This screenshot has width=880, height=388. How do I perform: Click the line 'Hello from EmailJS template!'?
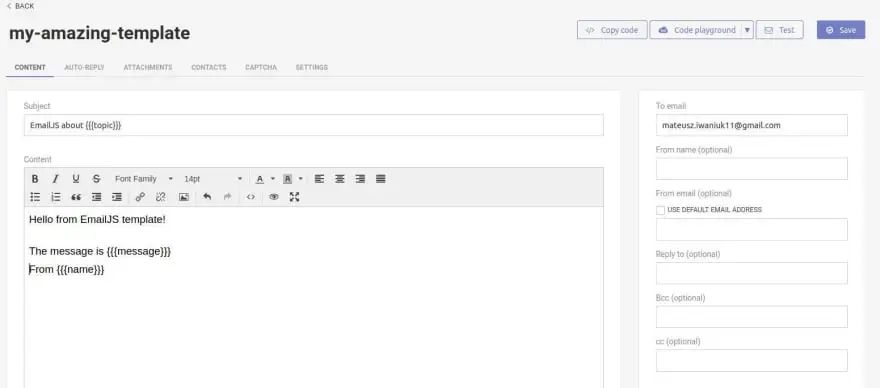98,220
